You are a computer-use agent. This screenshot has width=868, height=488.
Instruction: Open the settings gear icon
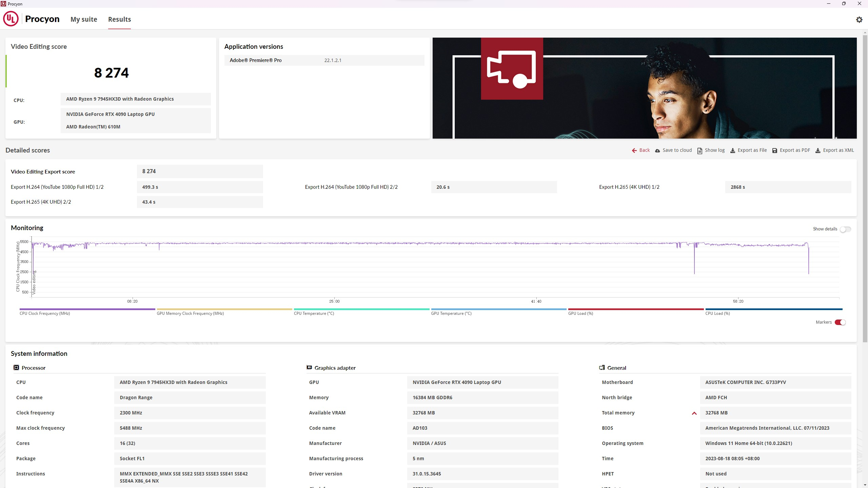pyautogui.click(x=859, y=20)
